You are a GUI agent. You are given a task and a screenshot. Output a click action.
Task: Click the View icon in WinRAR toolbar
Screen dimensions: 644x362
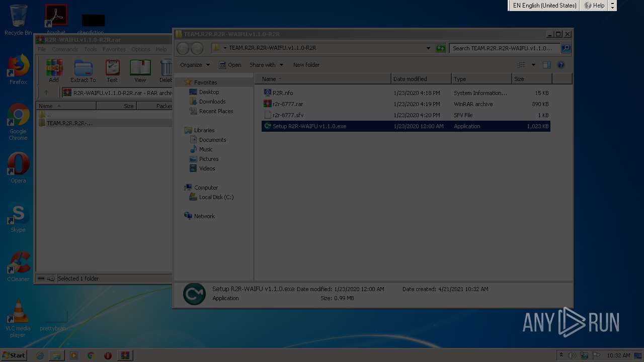140,71
